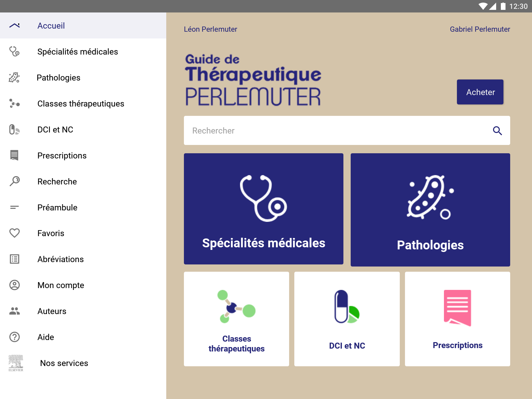Tap the 12:30 clock in status bar

point(518,6)
